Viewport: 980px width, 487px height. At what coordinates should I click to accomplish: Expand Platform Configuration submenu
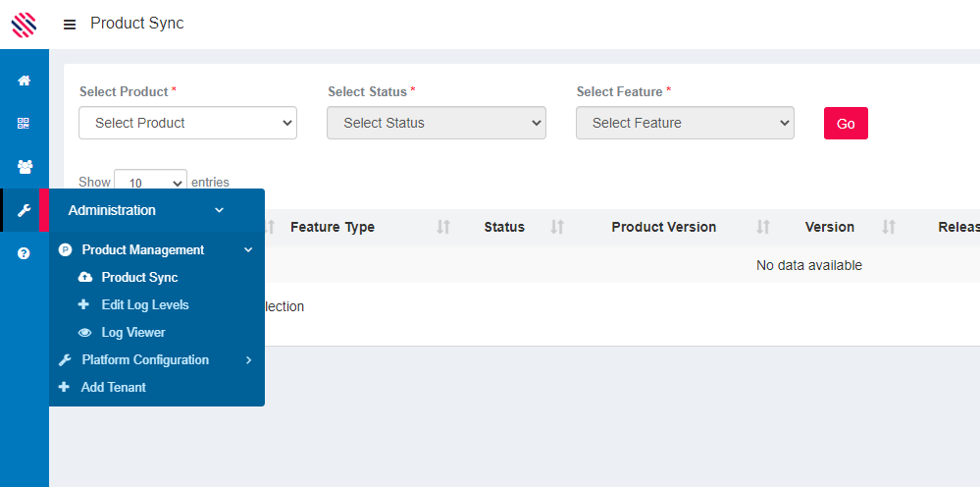tap(145, 360)
